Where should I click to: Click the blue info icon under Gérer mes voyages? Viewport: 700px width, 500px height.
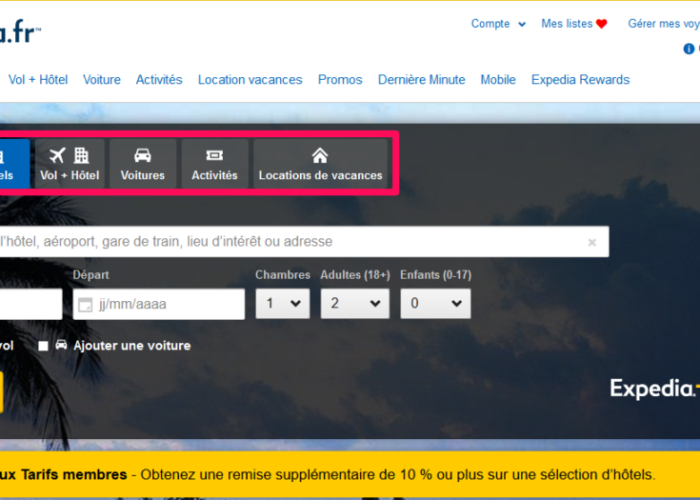click(x=689, y=49)
